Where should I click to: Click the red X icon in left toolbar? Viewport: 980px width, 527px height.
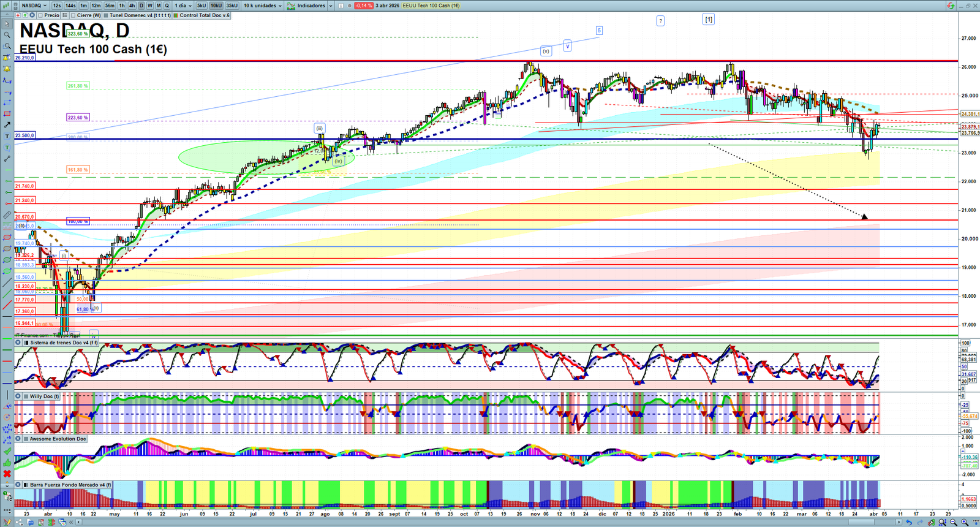pyautogui.click(x=7, y=474)
